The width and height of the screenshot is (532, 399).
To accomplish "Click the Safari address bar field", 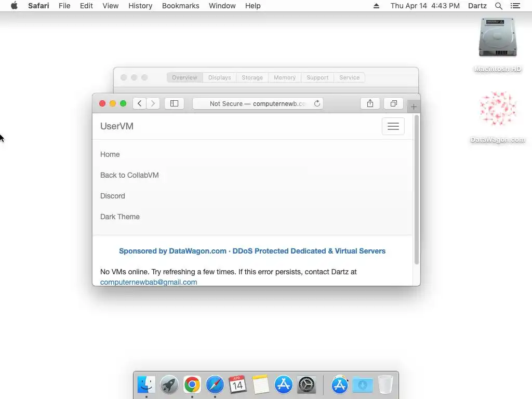I will (x=258, y=103).
